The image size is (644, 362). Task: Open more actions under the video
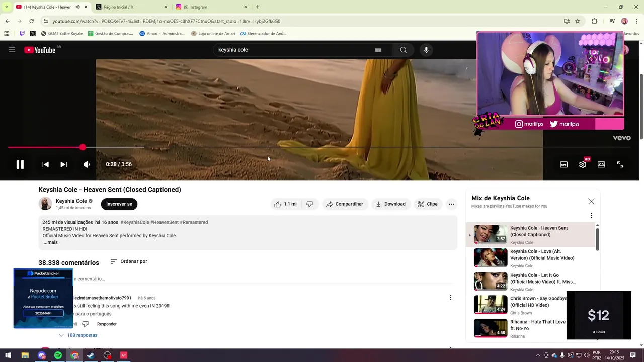451,204
